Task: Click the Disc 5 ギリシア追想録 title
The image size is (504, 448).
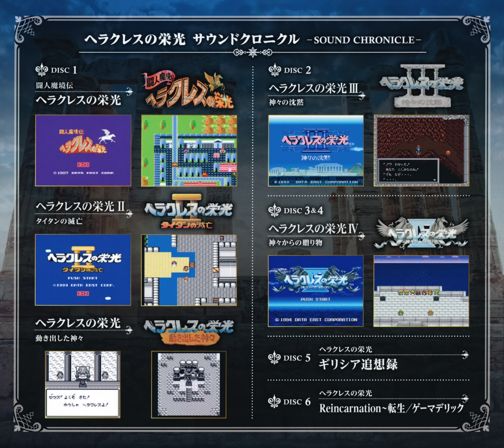Action: pyautogui.click(x=358, y=364)
